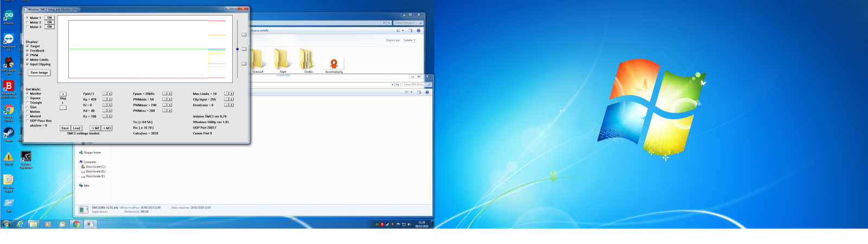Open the Windows Start menu orb

click(6, 224)
